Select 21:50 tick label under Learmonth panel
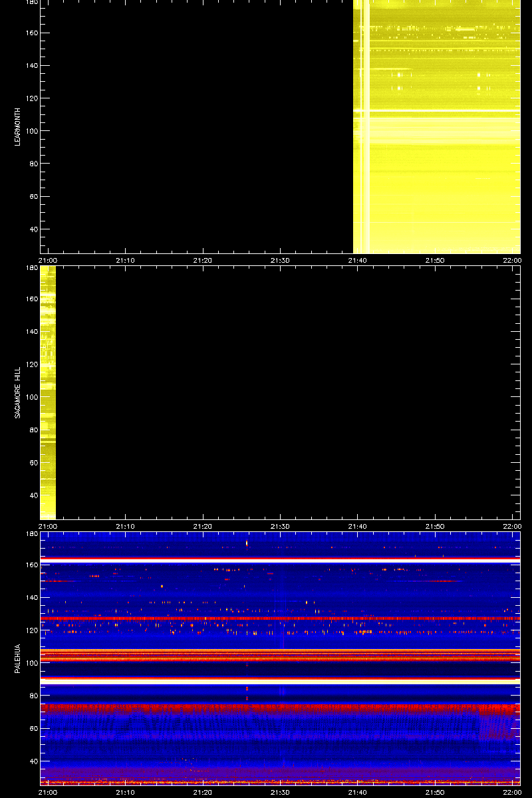Screen dimensions: 532x798 [x=435, y=261]
